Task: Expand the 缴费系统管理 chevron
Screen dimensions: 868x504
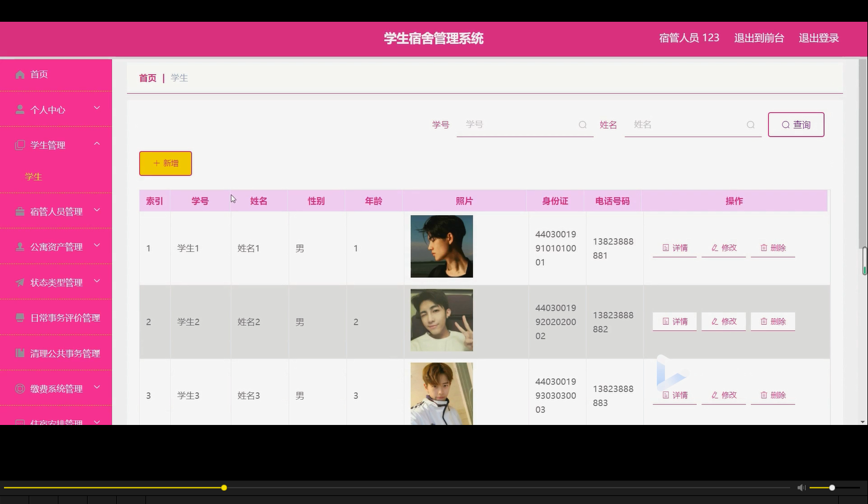Action: coord(97,387)
